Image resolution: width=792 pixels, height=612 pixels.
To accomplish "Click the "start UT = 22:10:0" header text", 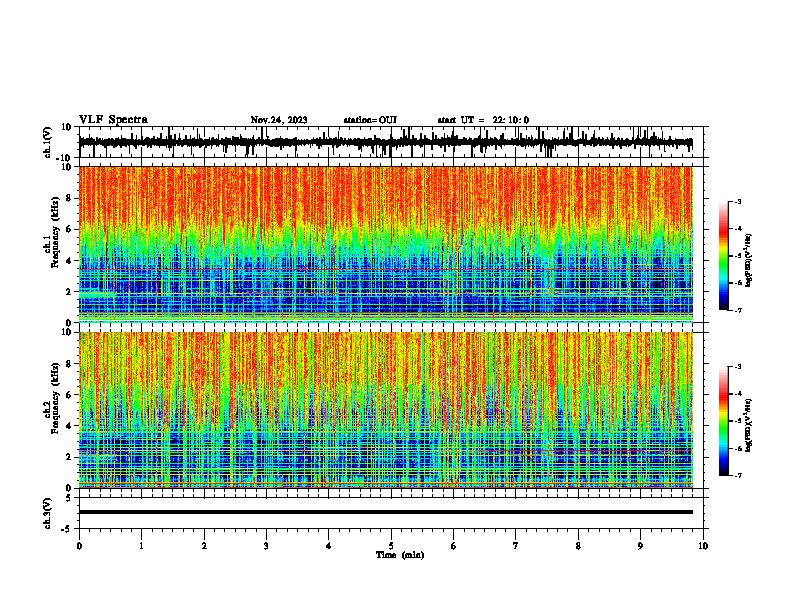I will point(483,120).
